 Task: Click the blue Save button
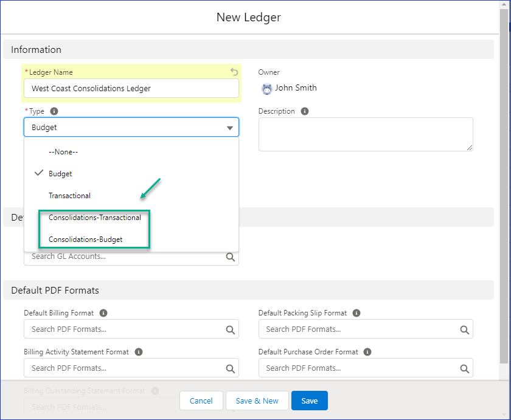pyautogui.click(x=309, y=401)
